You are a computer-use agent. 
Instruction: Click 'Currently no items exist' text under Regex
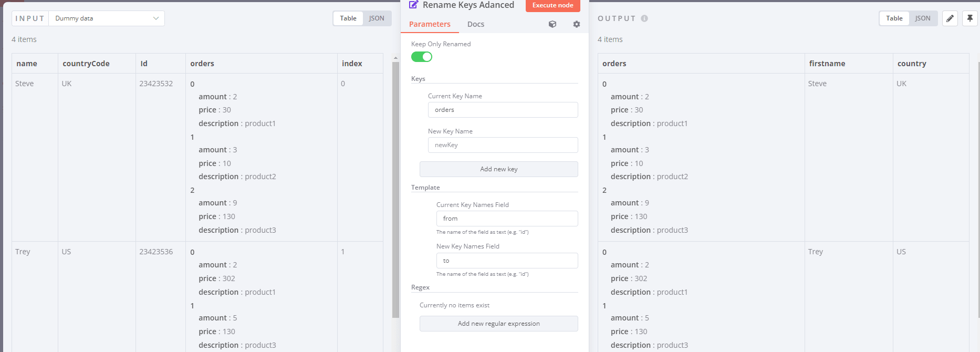pos(454,305)
